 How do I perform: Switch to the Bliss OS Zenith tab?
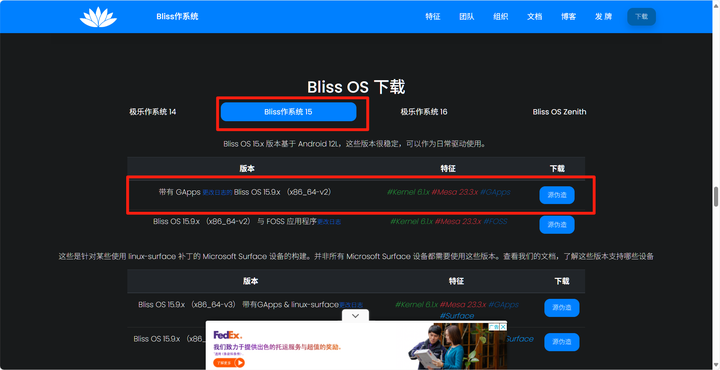[x=559, y=112]
